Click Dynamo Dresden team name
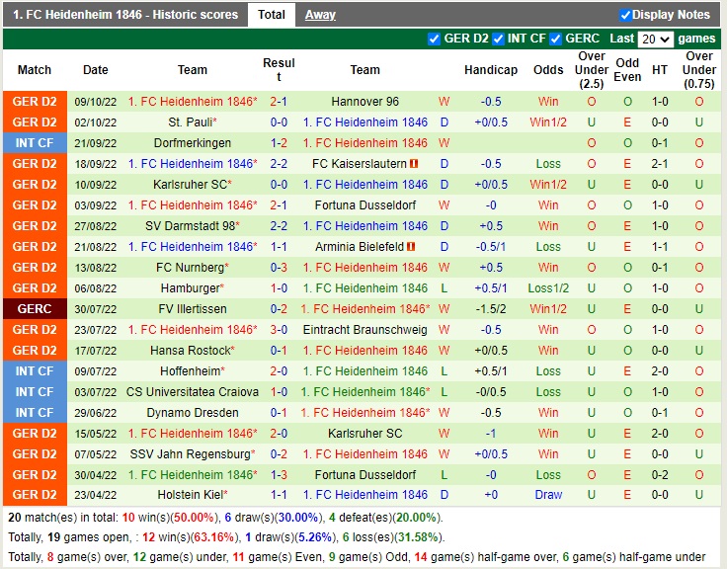This screenshot has width=728, height=569. (x=193, y=413)
